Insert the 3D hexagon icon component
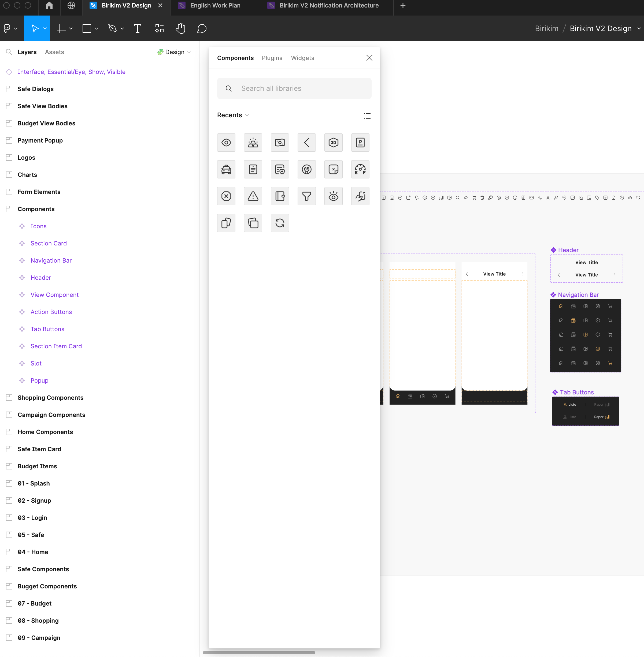This screenshot has width=644, height=657. click(334, 142)
